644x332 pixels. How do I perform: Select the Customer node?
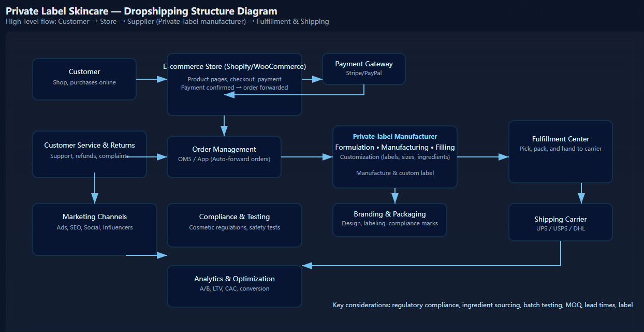point(84,79)
